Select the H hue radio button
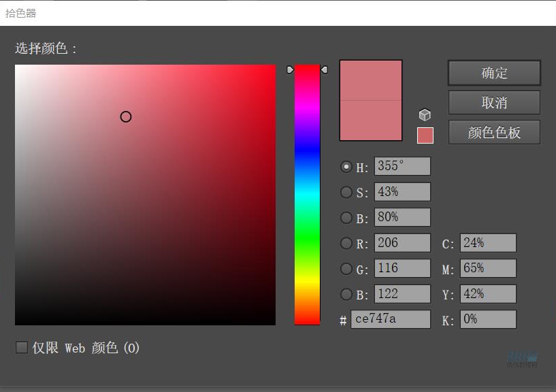 point(346,167)
